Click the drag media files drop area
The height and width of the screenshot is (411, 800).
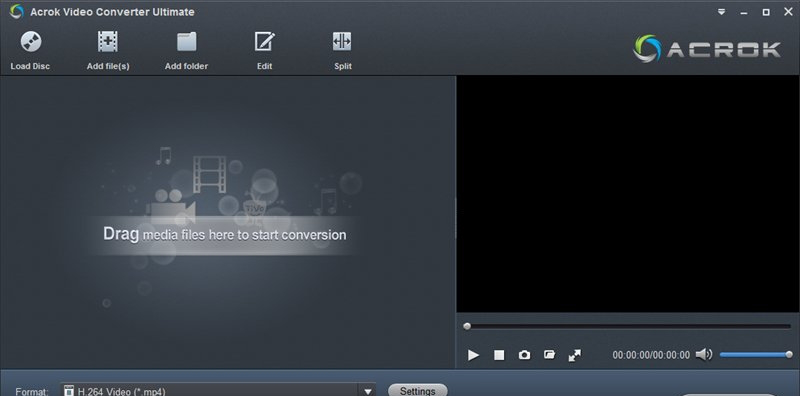pos(227,222)
